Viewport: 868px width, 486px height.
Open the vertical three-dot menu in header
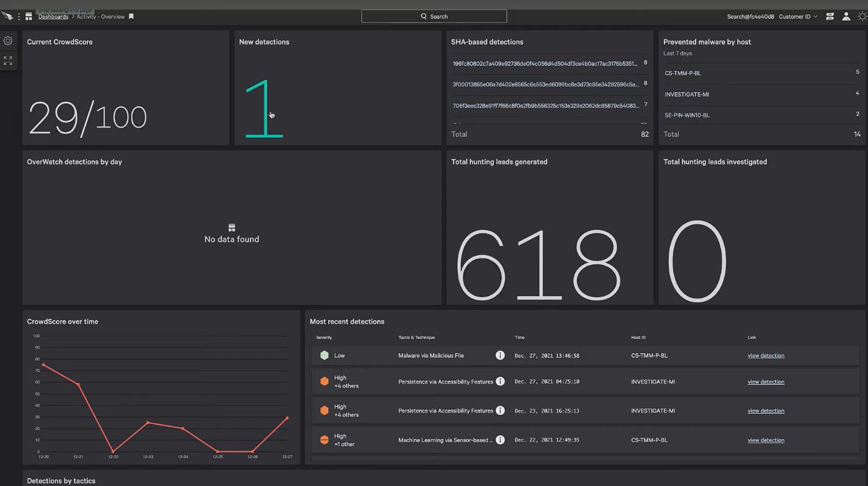point(19,16)
